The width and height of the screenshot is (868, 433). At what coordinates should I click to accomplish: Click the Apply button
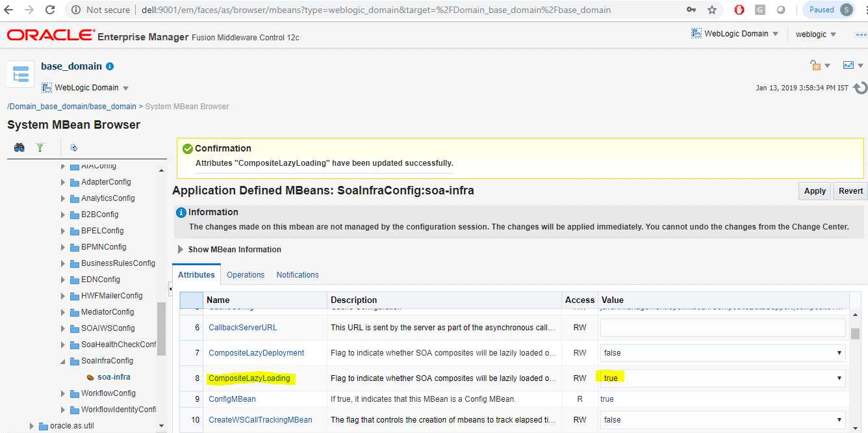tap(815, 191)
